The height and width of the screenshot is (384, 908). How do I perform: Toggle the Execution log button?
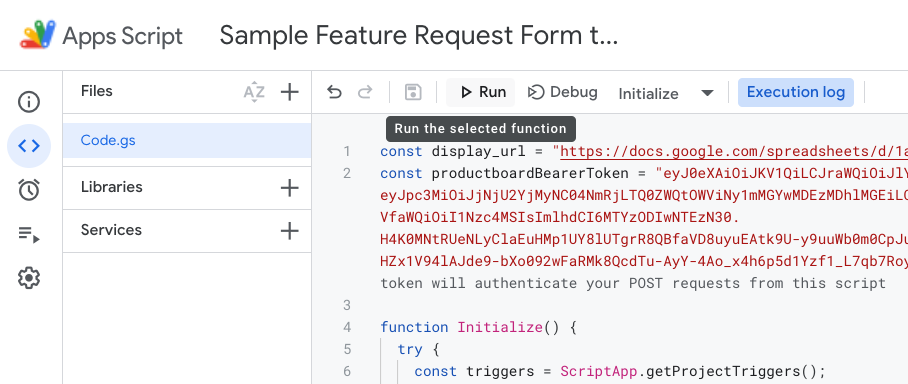796,92
